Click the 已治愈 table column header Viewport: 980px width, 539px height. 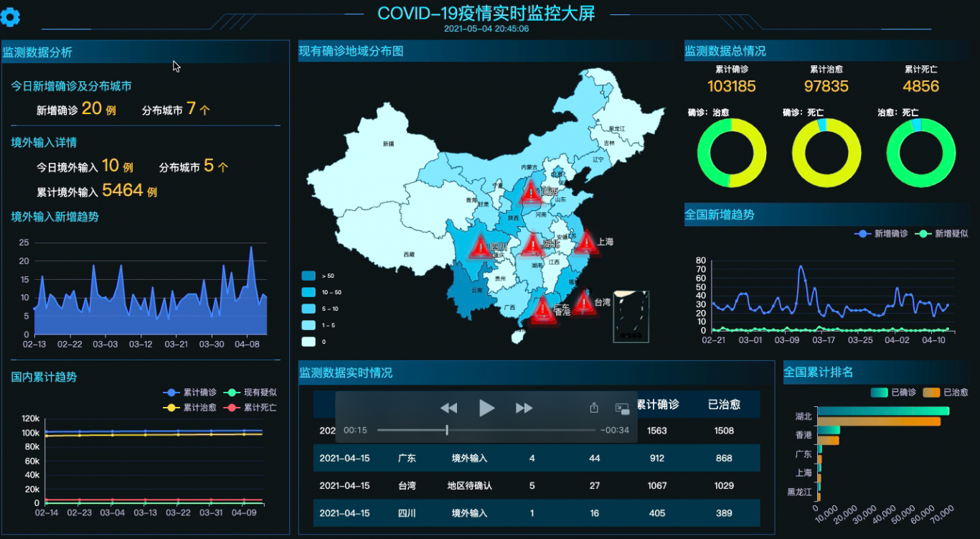pyautogui.click(x=724, y=405)
